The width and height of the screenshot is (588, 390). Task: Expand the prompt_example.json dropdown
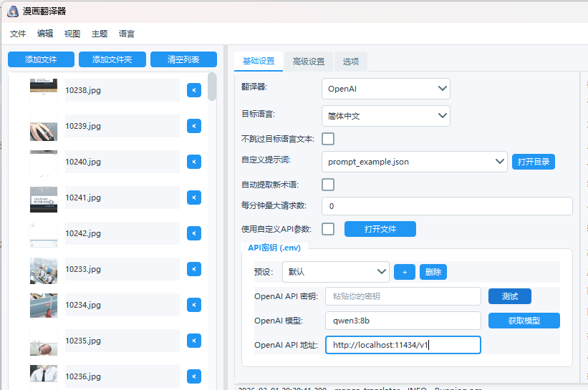click(415, 162)
